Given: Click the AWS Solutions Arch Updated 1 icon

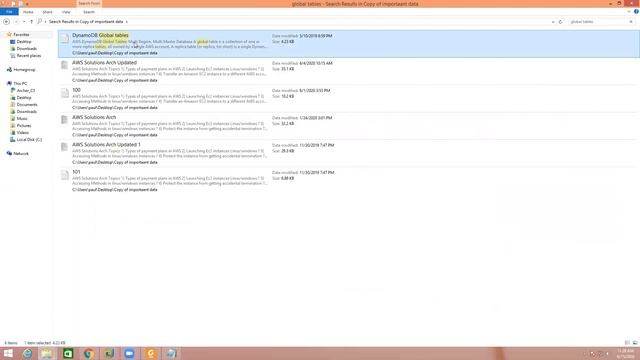Looking at the screenshot, I should (64, 147).
